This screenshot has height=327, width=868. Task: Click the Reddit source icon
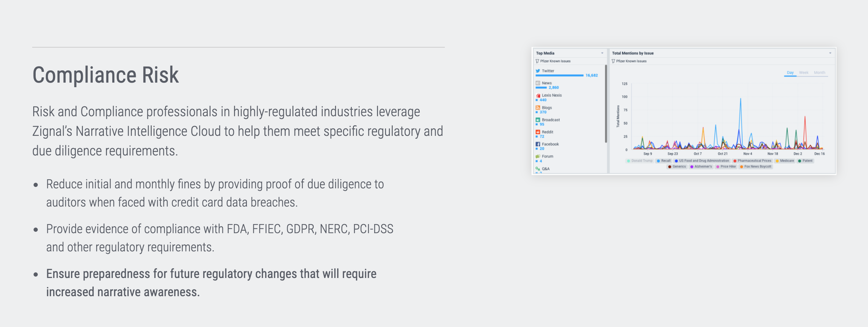(538, 132)
